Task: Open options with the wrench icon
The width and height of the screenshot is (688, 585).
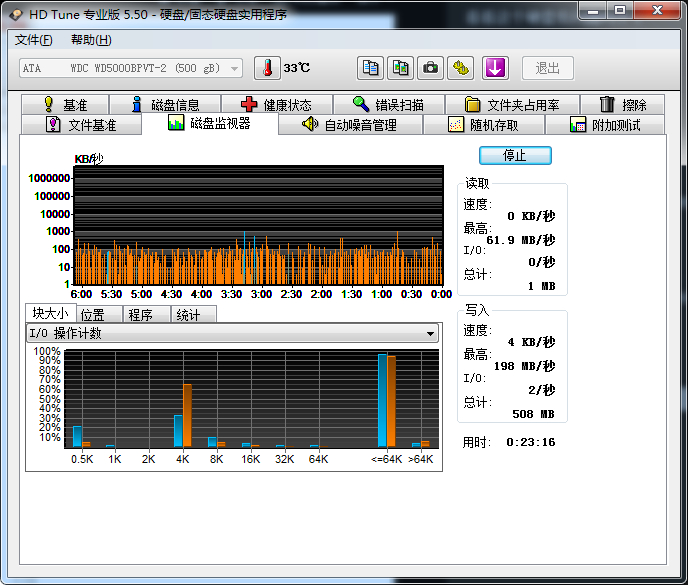Action: pos(460,68)
